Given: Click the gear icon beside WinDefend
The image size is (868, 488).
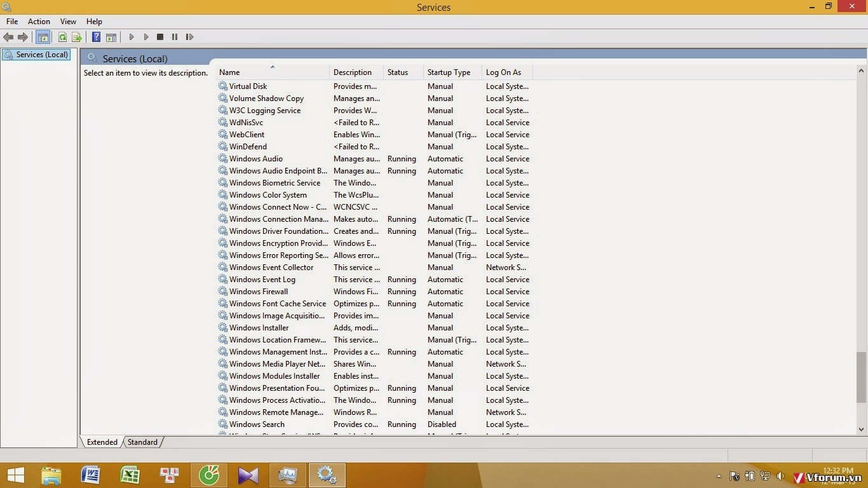Looking at the screenshot, I should [x=223, y=146].
